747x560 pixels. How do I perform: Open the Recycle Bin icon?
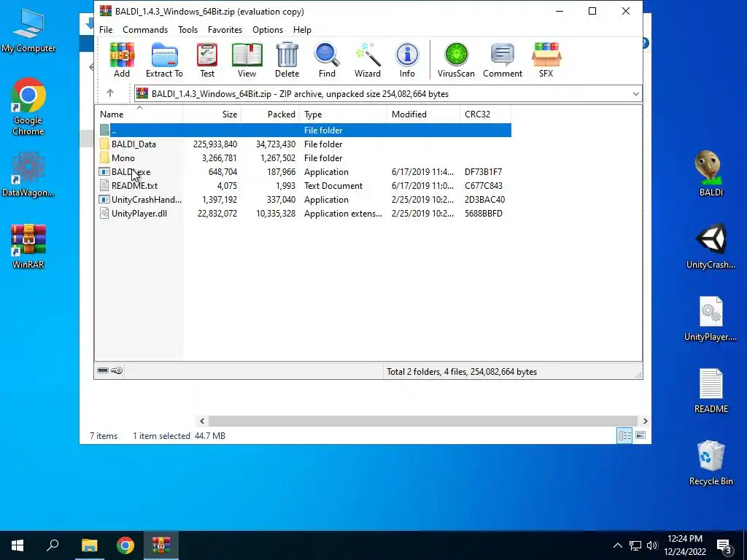[711, 463]
